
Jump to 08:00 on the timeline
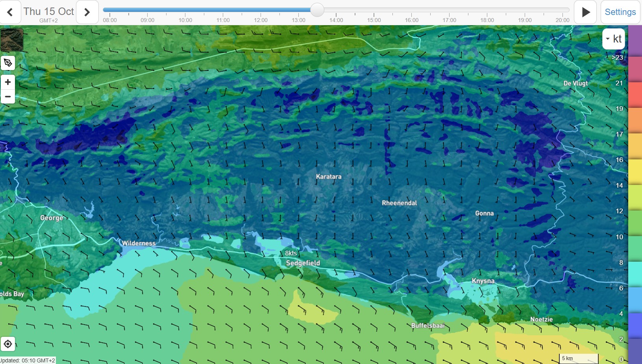pos(110,20)
